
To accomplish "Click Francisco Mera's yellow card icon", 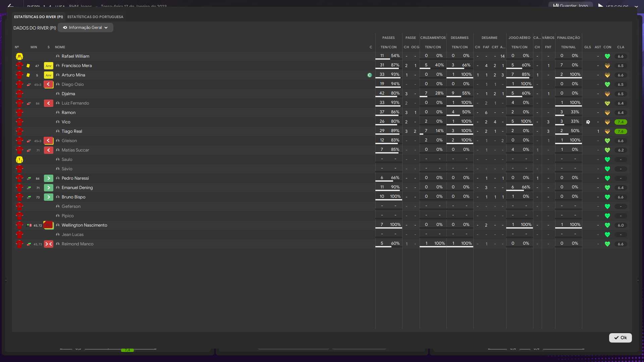I will coord(28,66).
